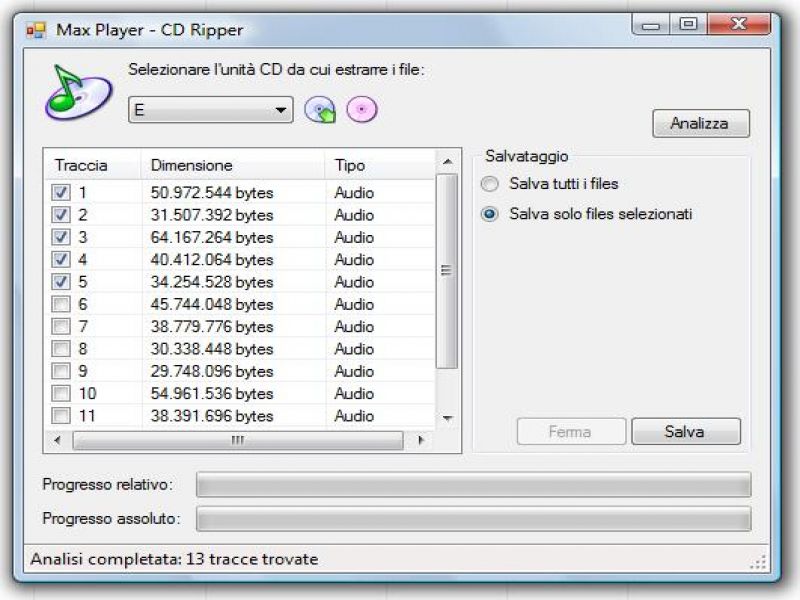Click the Progresso relativo progress bar
The width and height of the screenshot is (800, 600).
click(x=473, y=484)
